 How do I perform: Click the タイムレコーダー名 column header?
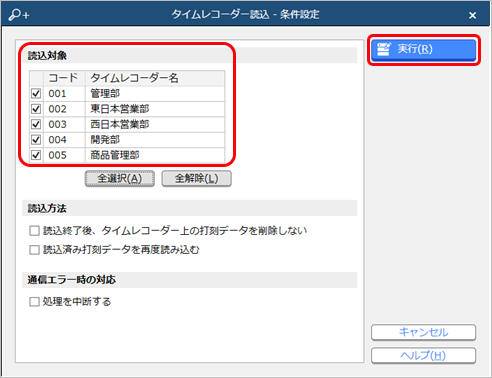(155, 78)
